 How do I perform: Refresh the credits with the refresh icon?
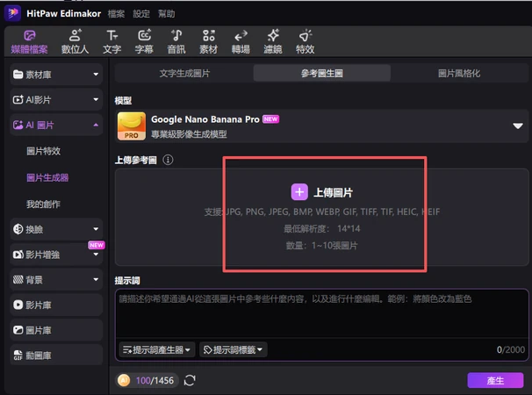190,380
